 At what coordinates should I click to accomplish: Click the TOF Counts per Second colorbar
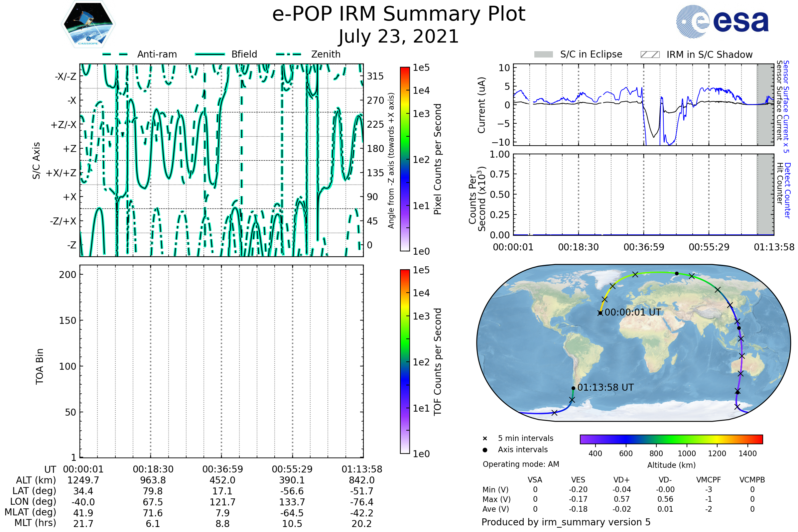tap(405, 362)
